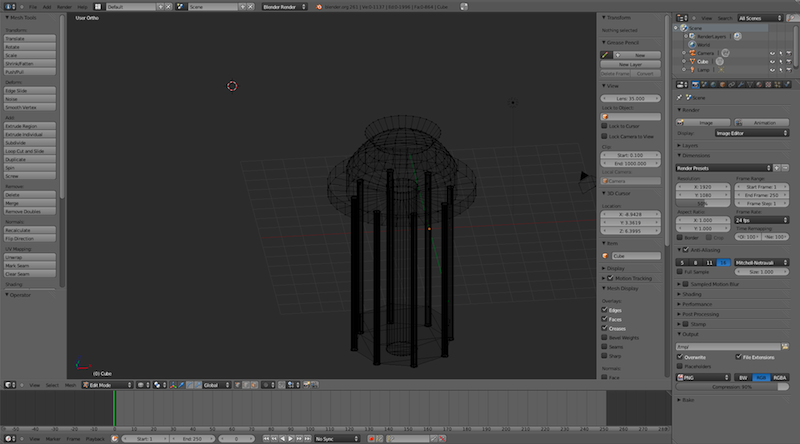Click the OpenGL render image icon
Viewport: 800px width, 444px height.
click(x=306, y=385)
